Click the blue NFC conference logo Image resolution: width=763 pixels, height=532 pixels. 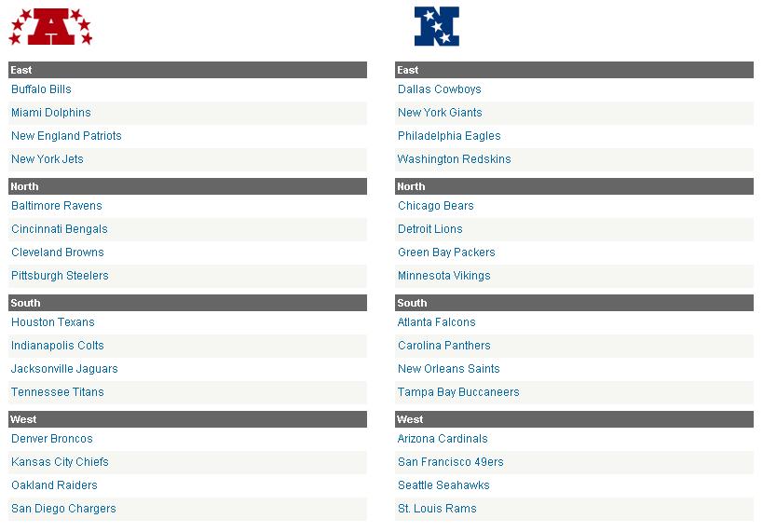[437, 26]
